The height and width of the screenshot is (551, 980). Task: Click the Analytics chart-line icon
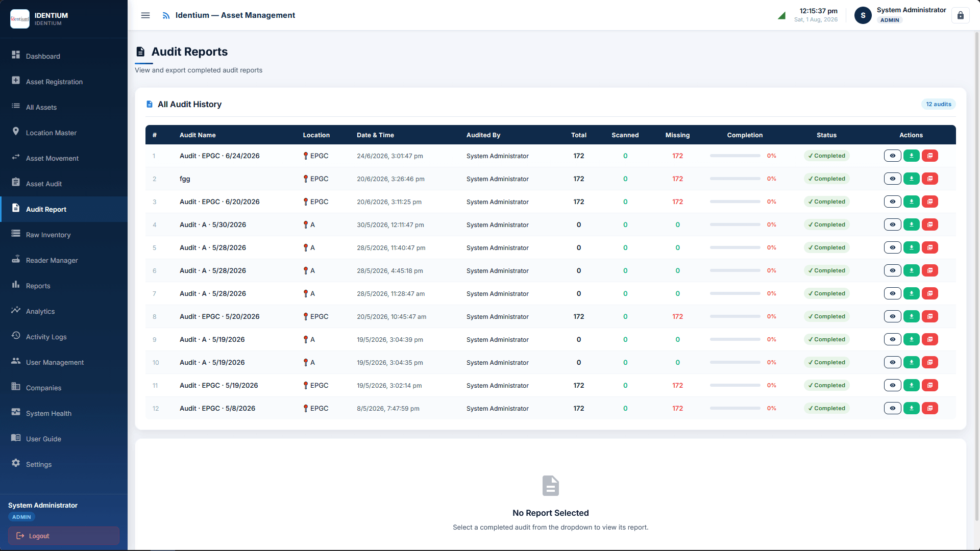point(16,310)
